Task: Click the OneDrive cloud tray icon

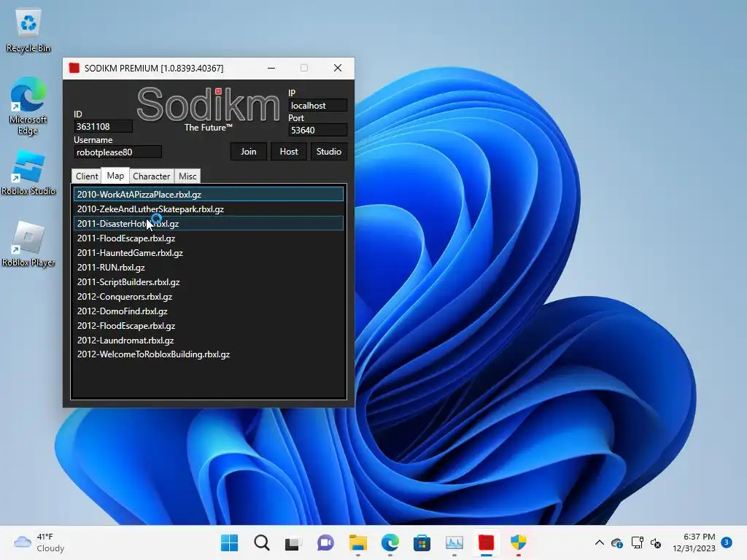Action: point(617,542)
